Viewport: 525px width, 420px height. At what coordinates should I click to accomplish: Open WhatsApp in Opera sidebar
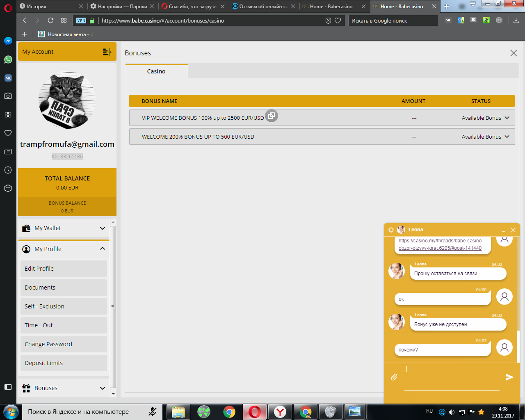[x=8, y=59]
